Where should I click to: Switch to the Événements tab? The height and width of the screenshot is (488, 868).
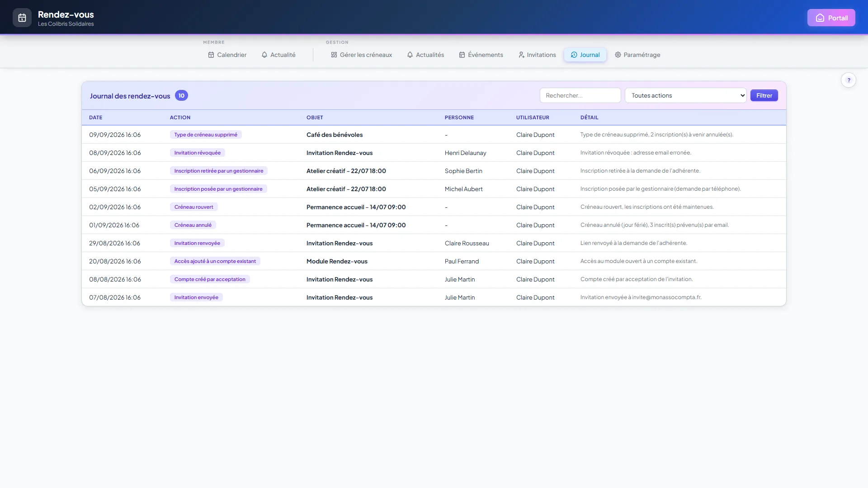(x=481, y=55)
